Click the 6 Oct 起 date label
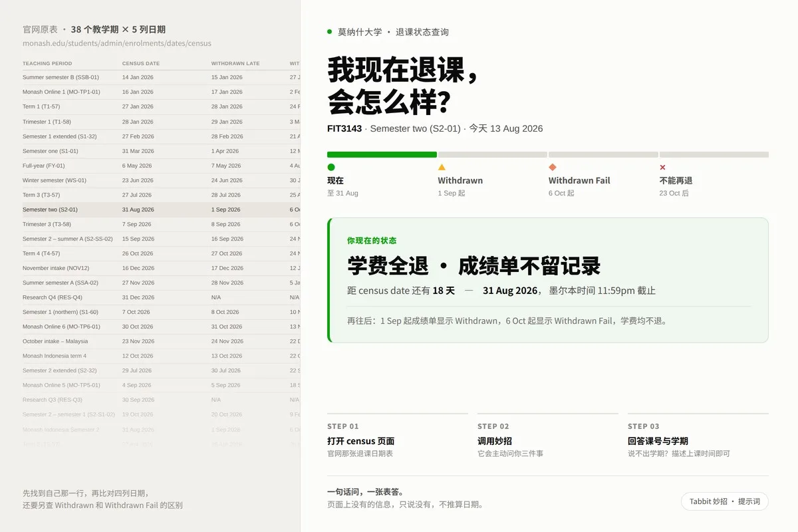 [561, 194]
